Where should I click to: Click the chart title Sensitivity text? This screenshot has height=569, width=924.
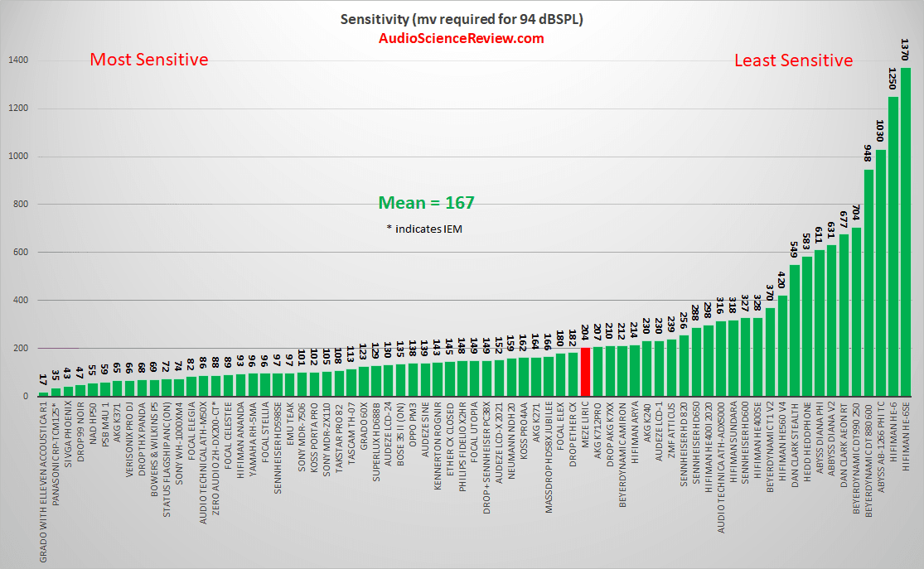pyautogui.click(x=462, y=19)
